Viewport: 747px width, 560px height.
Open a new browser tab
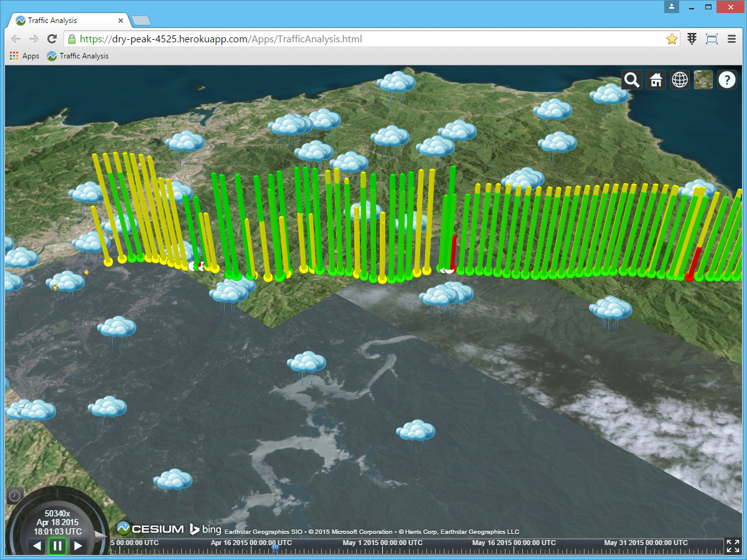pos(141,21)
